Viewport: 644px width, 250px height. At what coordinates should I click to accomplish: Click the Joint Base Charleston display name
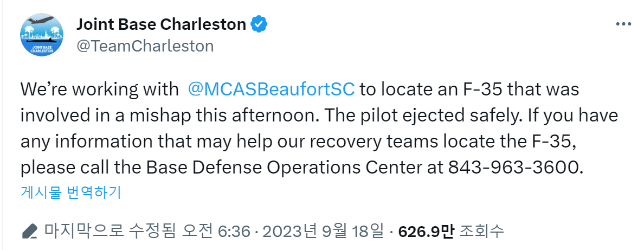162,24
